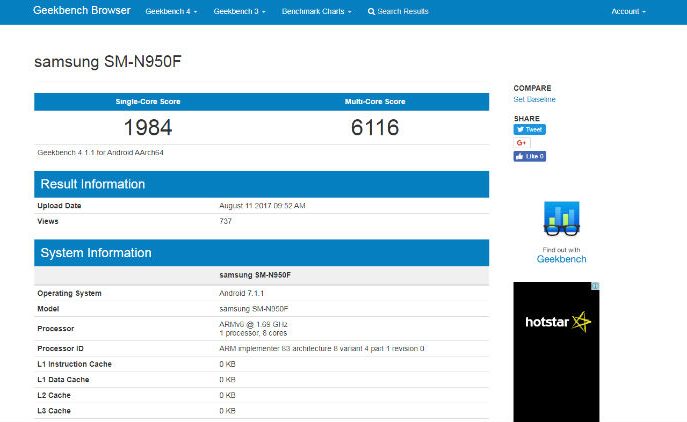Follow the Geekbench link under the logo
Screen dimensions: 687x422
(x=561, y=259)
